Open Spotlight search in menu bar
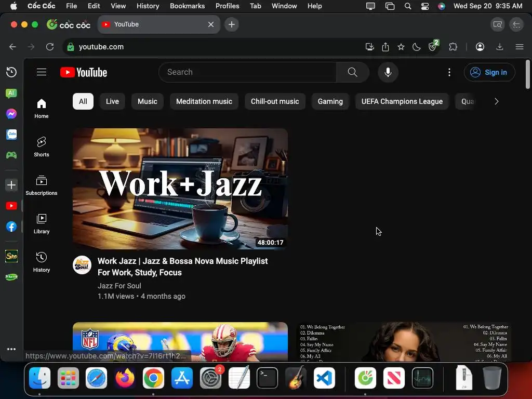532x399 pixels. pyautogui.click(x=408, y=6)
